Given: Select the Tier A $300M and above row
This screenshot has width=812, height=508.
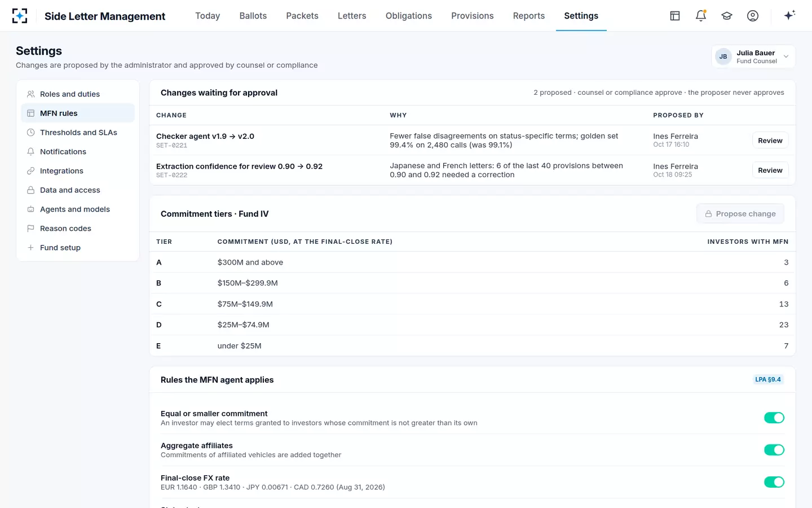Looking at the screenshot, I should pos(473,262).
